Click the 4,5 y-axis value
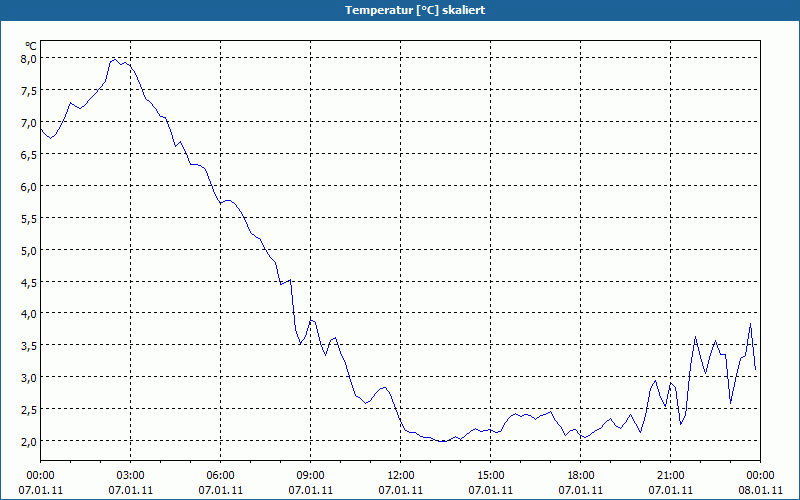The image size is (800, 500). 28,282
